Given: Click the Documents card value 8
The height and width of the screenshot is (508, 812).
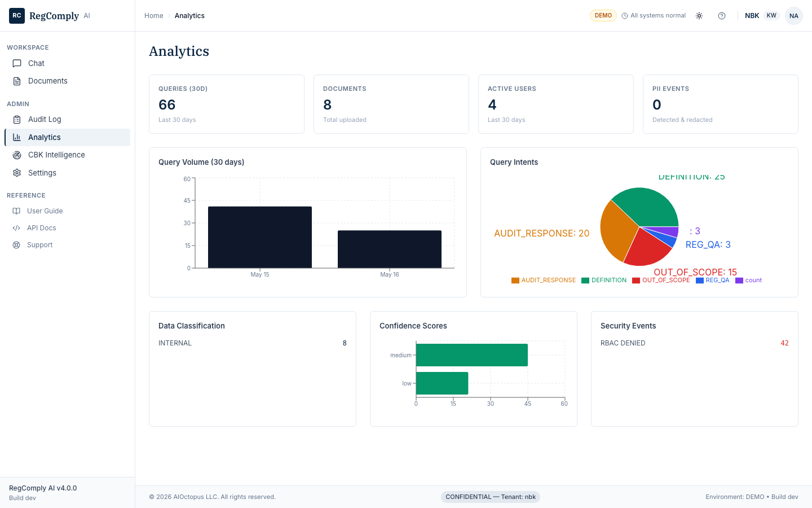Looking at the screenshot, I should click(328, 105).
